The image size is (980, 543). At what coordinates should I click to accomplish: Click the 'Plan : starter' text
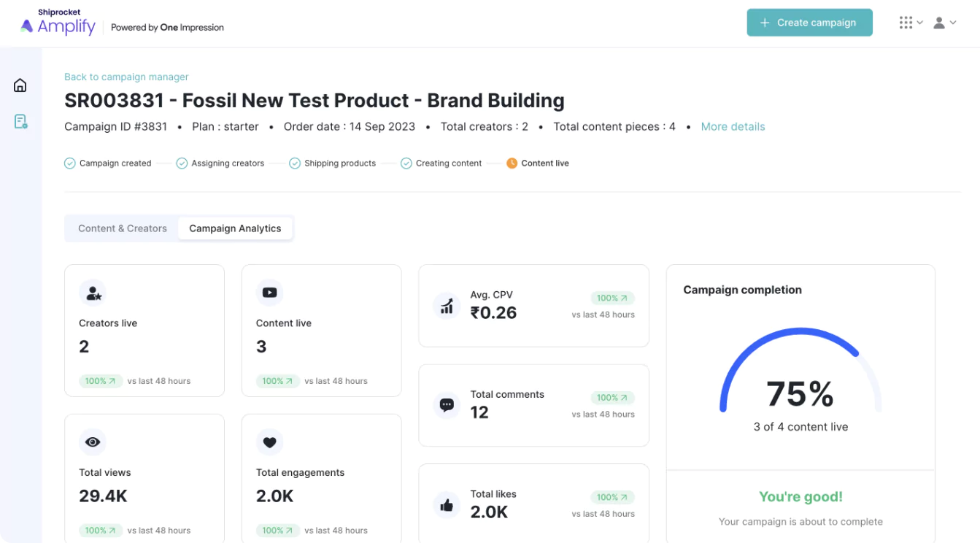point(225,126)
